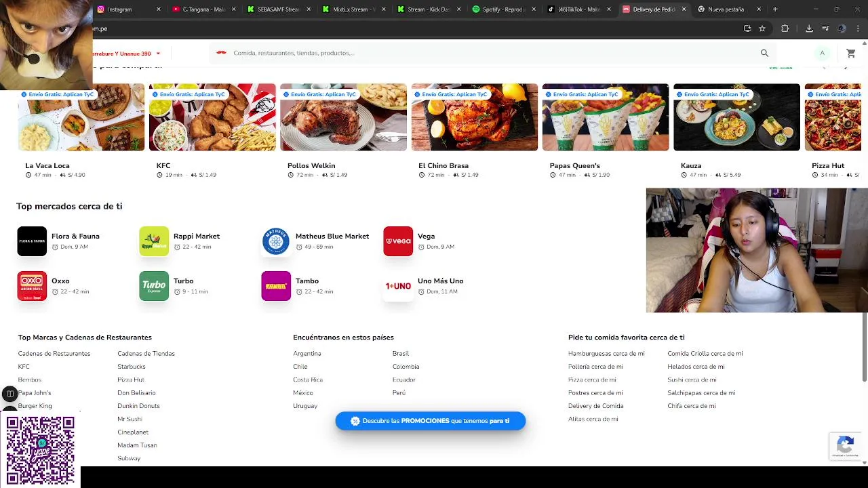Image resolution: width=868 pixels, height=488 pixels.
Task: Open the México country link
Action: point(303,393)
